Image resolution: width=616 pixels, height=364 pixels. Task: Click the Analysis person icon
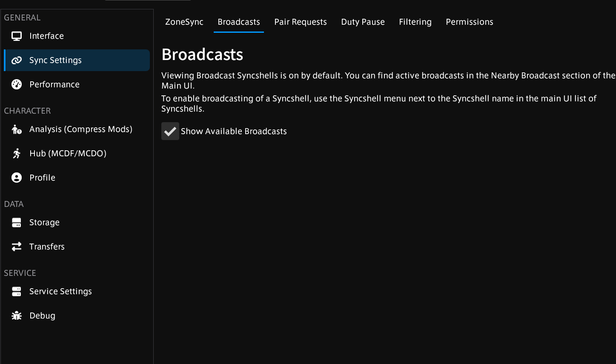point(17,129)
